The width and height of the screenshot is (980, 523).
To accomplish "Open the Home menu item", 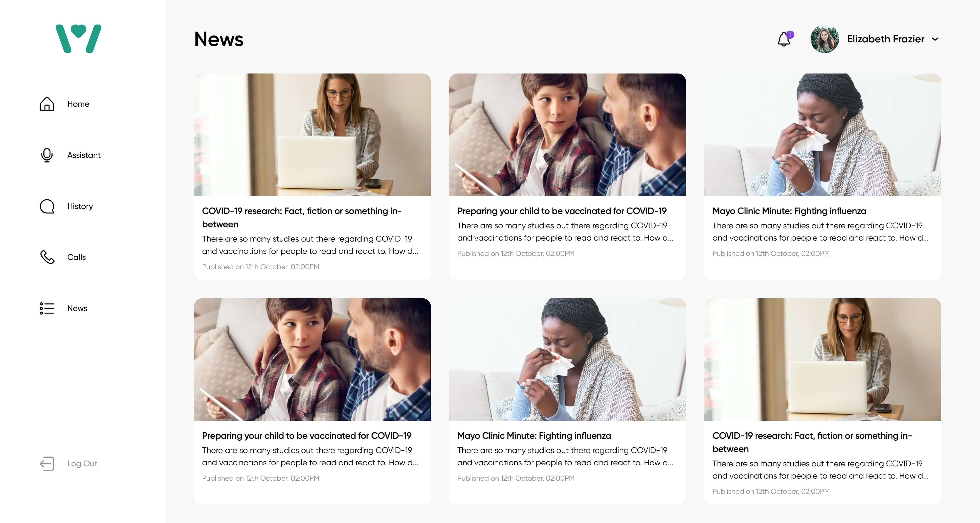I will point(78,104).
